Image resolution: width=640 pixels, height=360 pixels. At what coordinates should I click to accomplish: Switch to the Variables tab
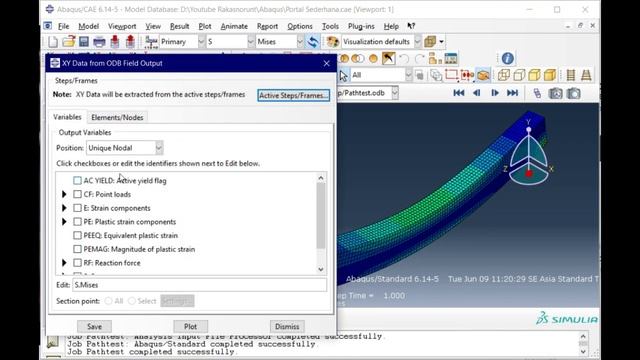coord(67,117)
